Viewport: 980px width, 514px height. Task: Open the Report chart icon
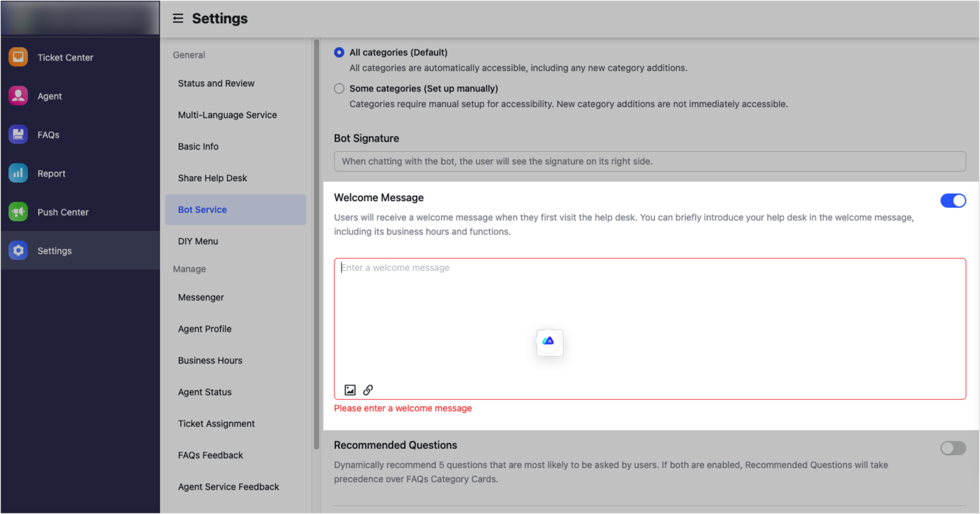[x=18, y=173]
